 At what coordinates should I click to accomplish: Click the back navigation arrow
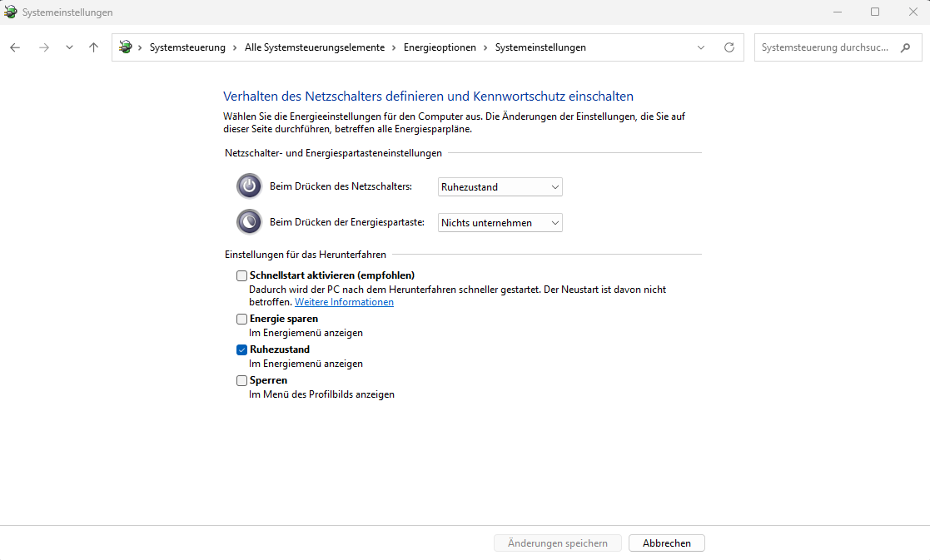(15, 47)
